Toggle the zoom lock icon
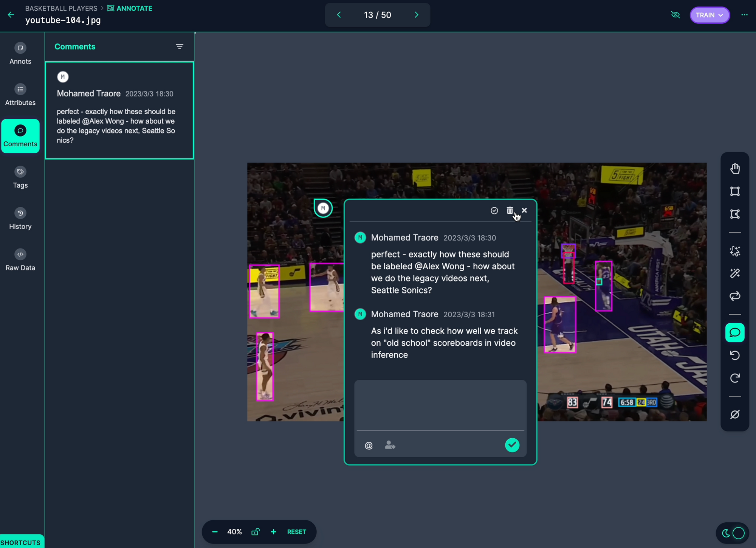 tap(256, 532)
